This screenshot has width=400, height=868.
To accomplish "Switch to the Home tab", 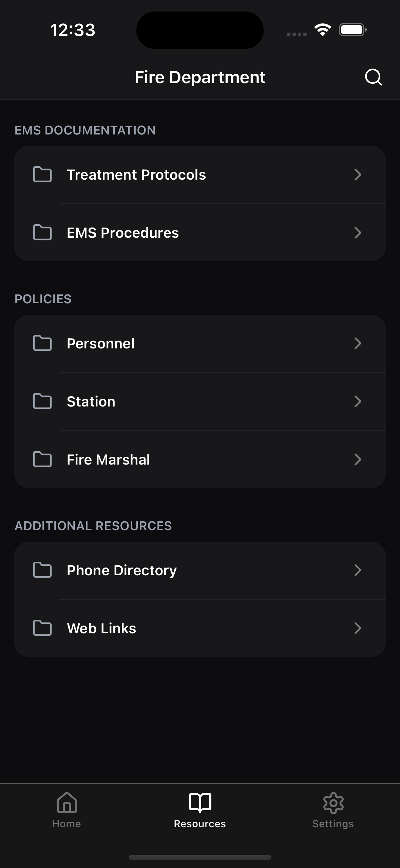I will pos(66,810).
